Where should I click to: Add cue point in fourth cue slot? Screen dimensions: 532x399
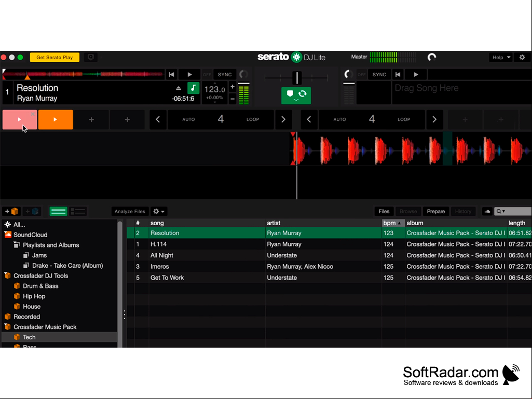tap(127, 119)
